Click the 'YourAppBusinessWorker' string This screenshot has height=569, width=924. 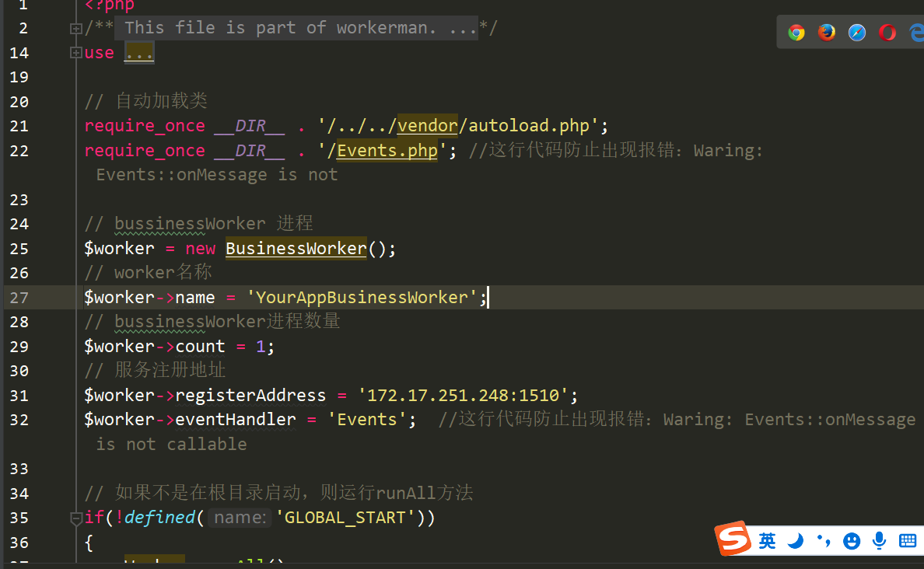(362, 298)
